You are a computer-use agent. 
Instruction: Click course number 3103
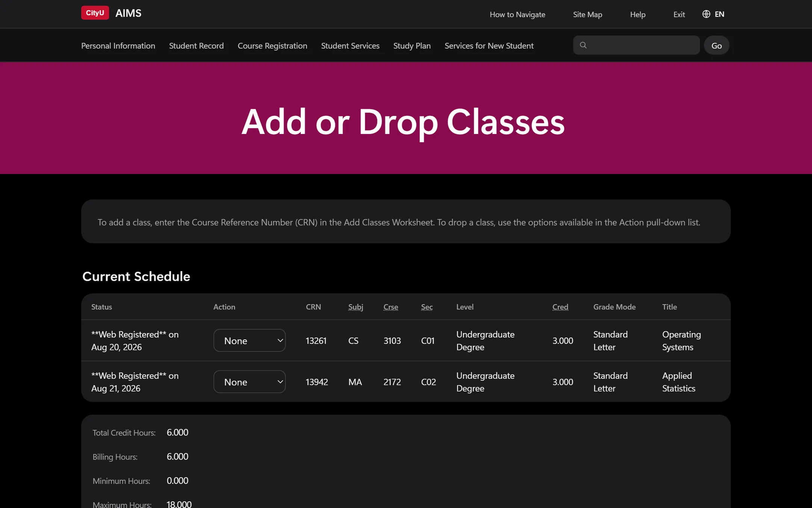coord(392,341)
